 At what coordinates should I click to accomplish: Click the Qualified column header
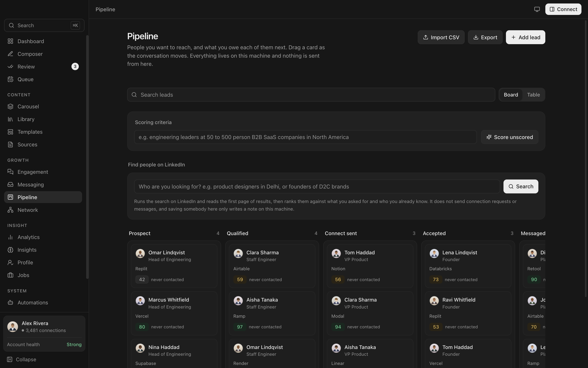[x=237, y=233]
